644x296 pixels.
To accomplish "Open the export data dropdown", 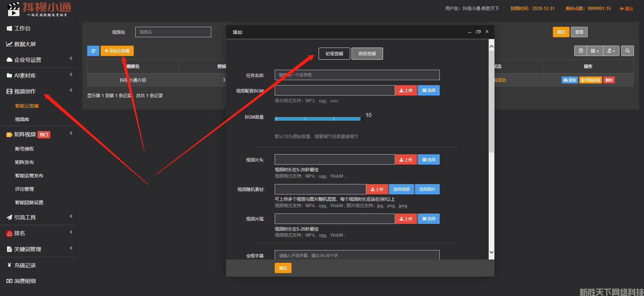I will (611, 51).
